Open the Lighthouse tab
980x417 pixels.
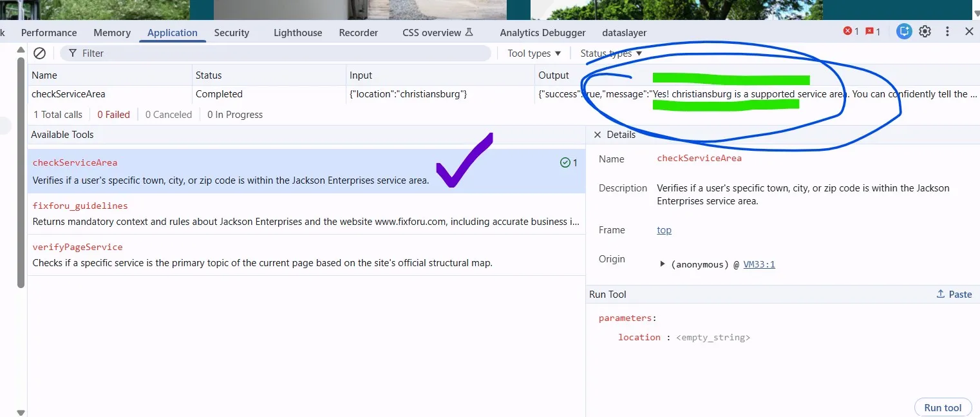point(298,33)
